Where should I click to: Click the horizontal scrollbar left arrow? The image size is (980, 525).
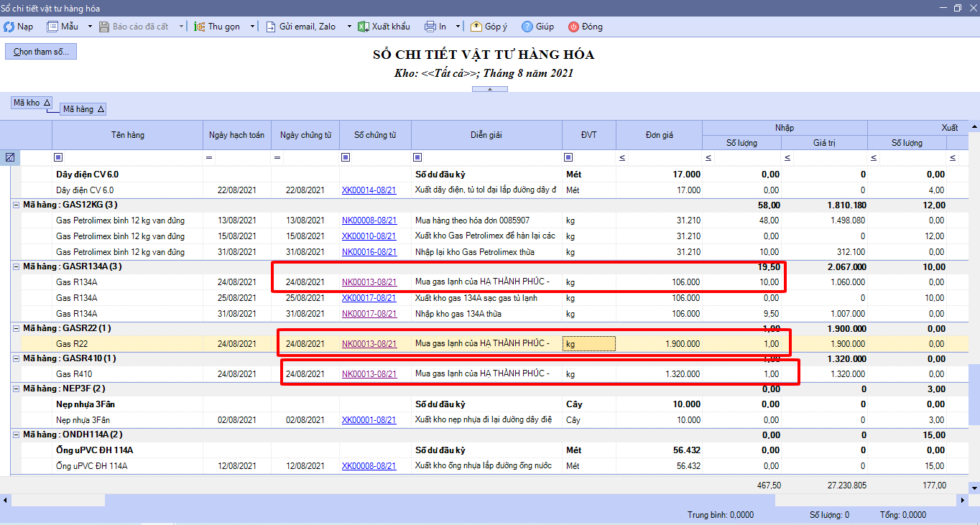coord(6,499)
